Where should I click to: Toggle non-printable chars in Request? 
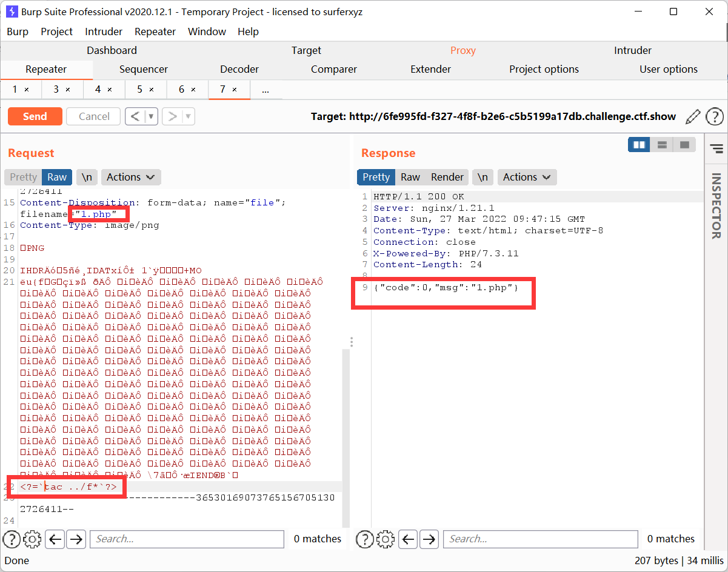pyautogui.click(x=87, y=177)
